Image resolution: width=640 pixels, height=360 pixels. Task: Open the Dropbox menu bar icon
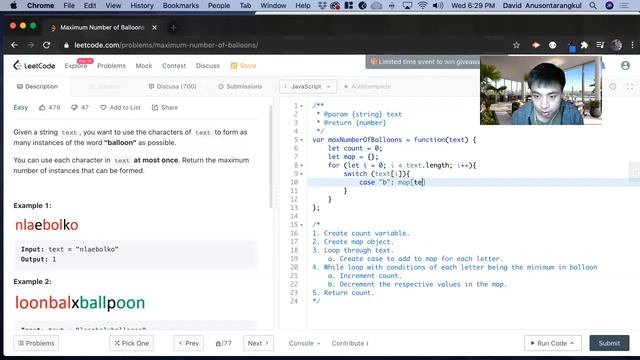pos(322,5)
